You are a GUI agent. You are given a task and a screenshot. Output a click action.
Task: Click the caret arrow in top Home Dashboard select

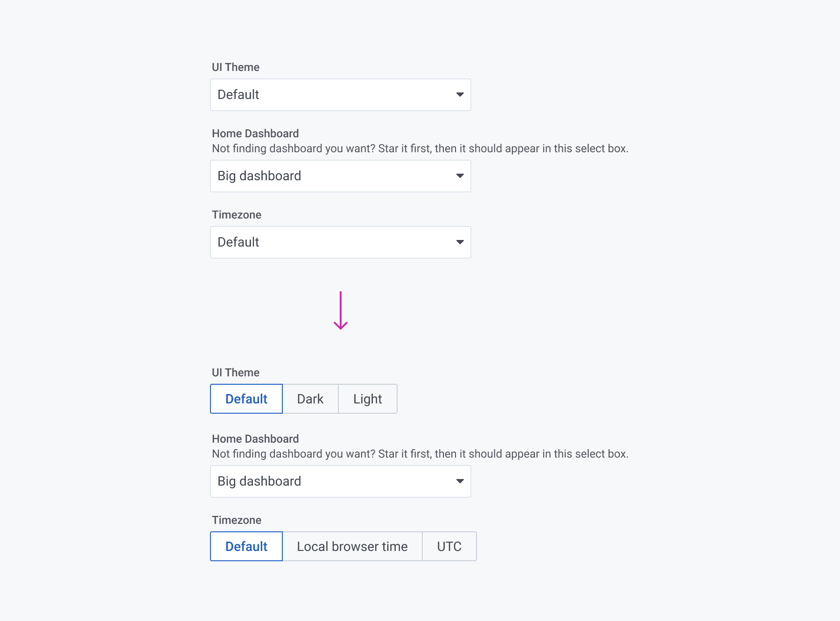[x=460, y=176]
